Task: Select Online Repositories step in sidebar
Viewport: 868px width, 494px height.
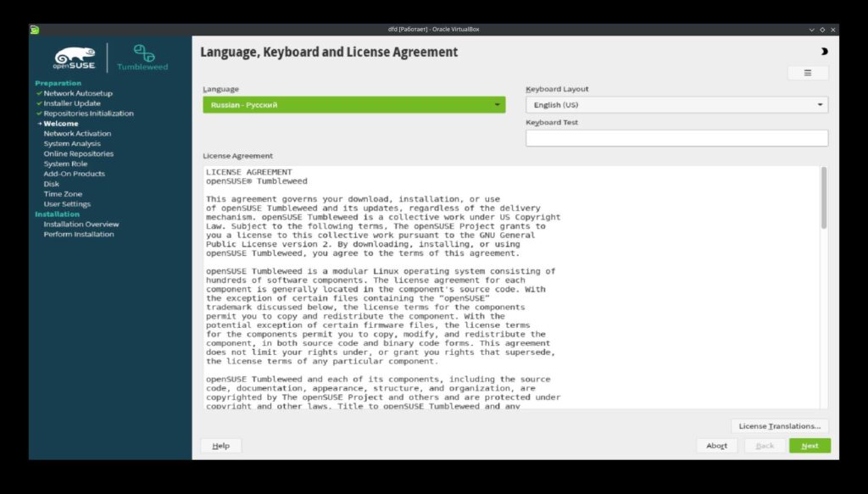Action: [79, 153]
